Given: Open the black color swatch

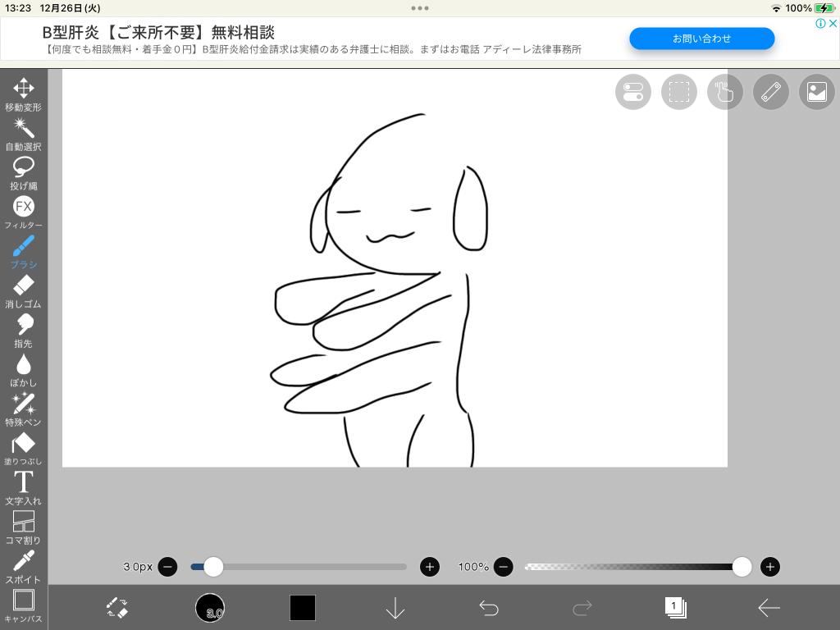Looking at the screenshot, I should [x=303, y=608].
